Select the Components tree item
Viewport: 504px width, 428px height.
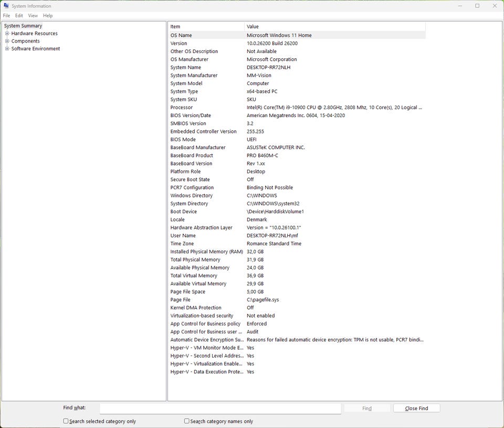click(25, 41)
